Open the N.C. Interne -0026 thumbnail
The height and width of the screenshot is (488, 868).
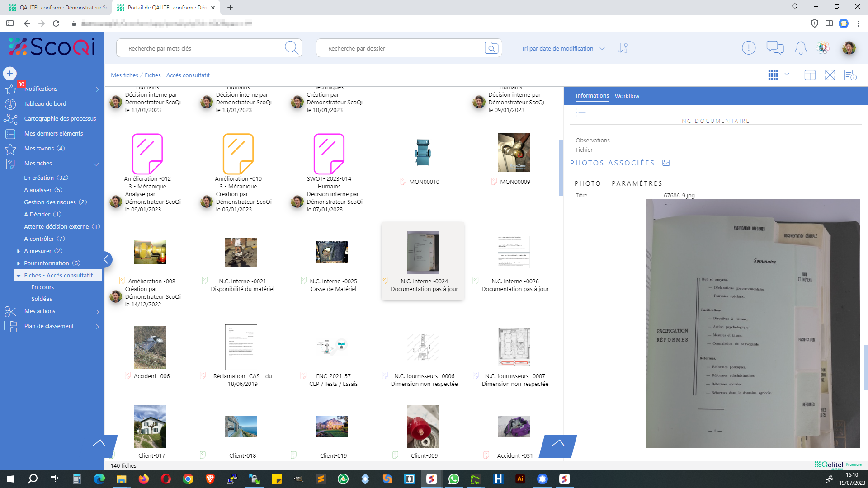tap(514, 252)
